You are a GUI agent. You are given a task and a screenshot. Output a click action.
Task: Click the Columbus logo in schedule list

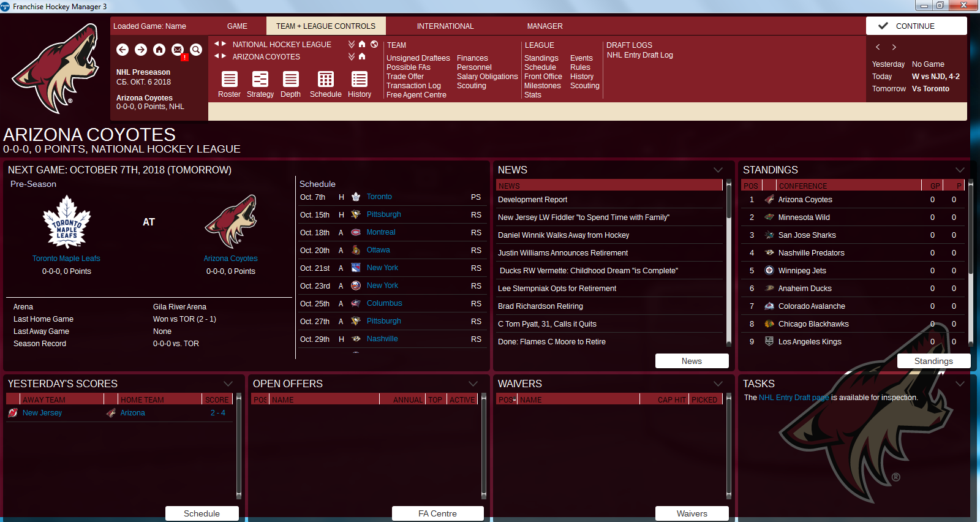(356, 303)
